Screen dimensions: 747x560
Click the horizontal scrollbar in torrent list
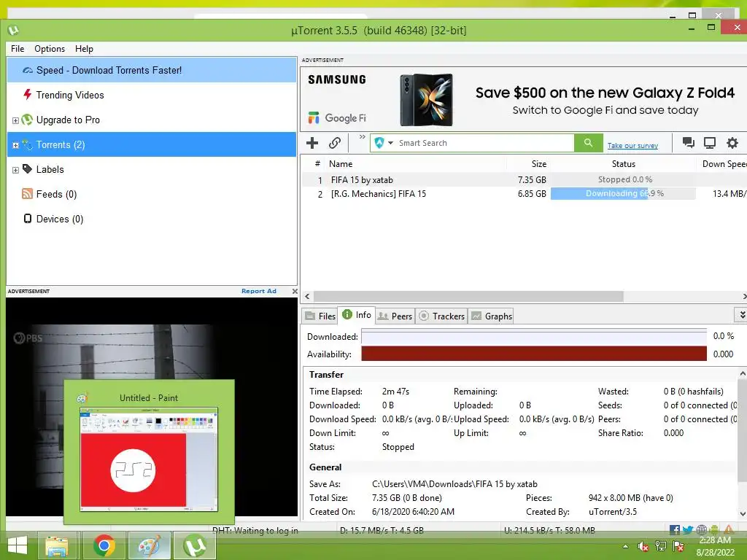click(x=468, y=296)
